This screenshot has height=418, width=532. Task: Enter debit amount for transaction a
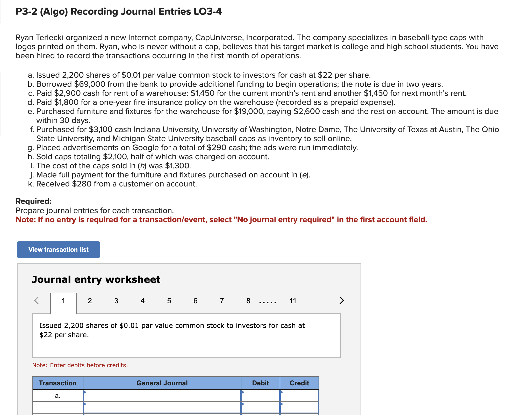click(x=273, y=401)
